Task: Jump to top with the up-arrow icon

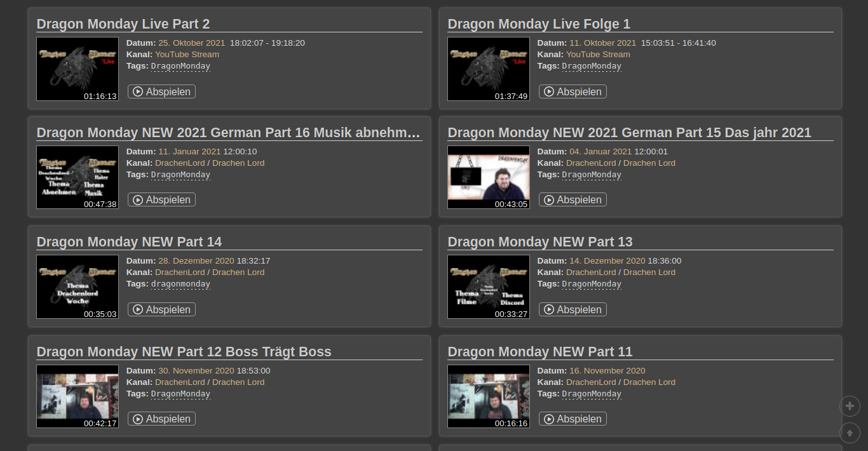Action: [850, 433]
